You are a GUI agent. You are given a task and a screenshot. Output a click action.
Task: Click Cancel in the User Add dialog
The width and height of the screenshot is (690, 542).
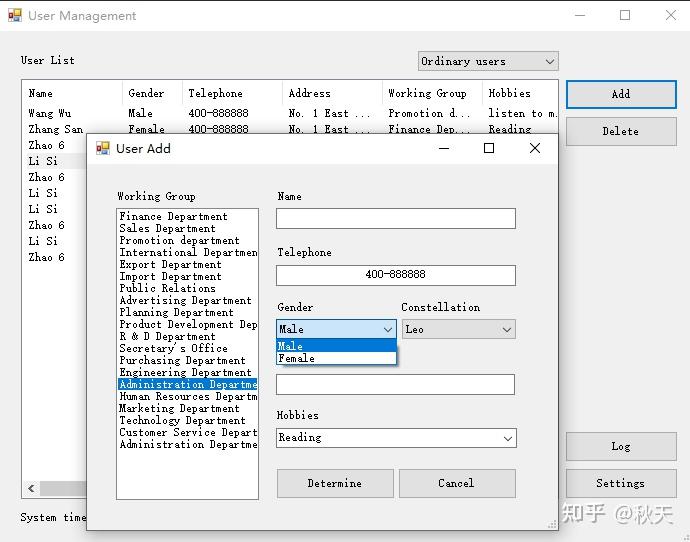pyautogui.click(x=457, y=483)
